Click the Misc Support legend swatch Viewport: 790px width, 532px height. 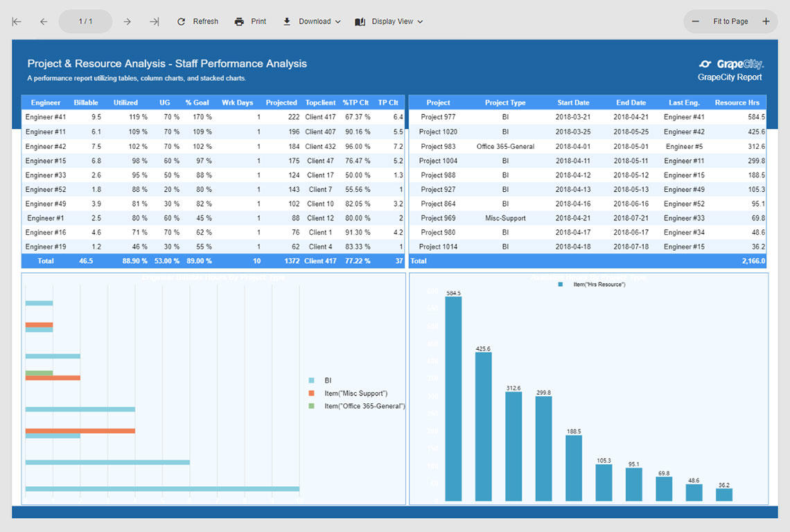[312, 393]
